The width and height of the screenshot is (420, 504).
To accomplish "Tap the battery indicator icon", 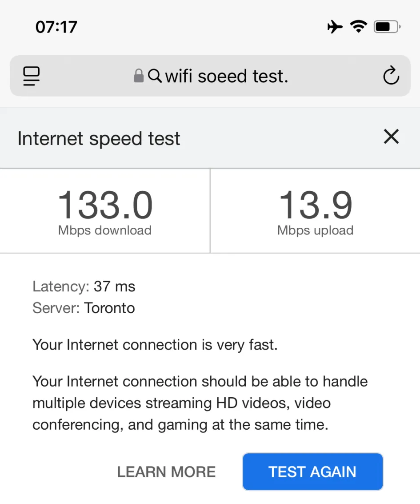I will [x=386, y=26].
